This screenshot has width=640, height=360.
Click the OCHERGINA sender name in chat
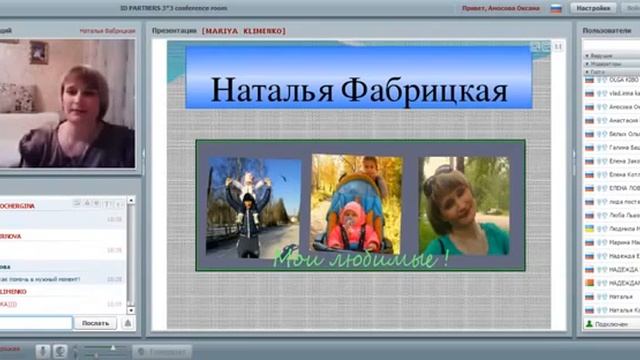(x=17, y=206)
